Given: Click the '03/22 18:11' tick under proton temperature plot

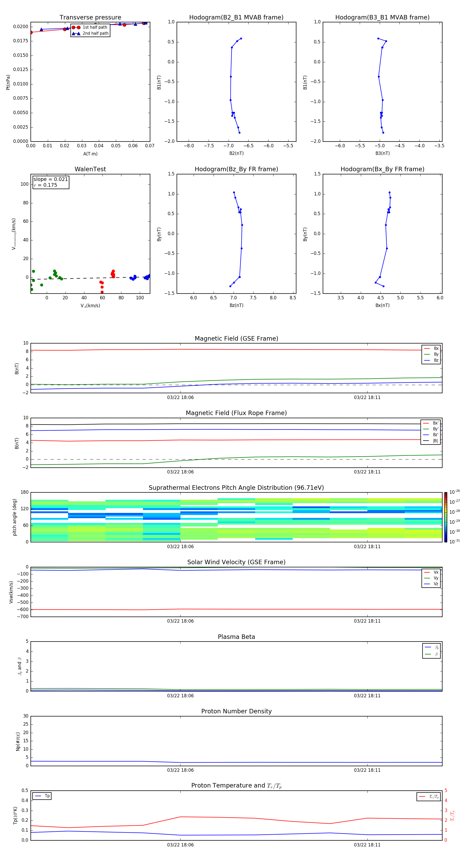Looking at the screenshot, I should coord(367,845).
